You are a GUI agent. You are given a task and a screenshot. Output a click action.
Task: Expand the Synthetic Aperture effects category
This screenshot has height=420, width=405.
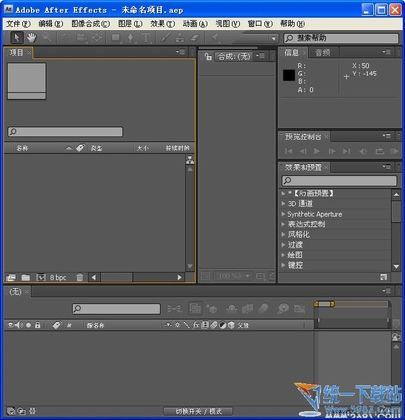(283, 214)
